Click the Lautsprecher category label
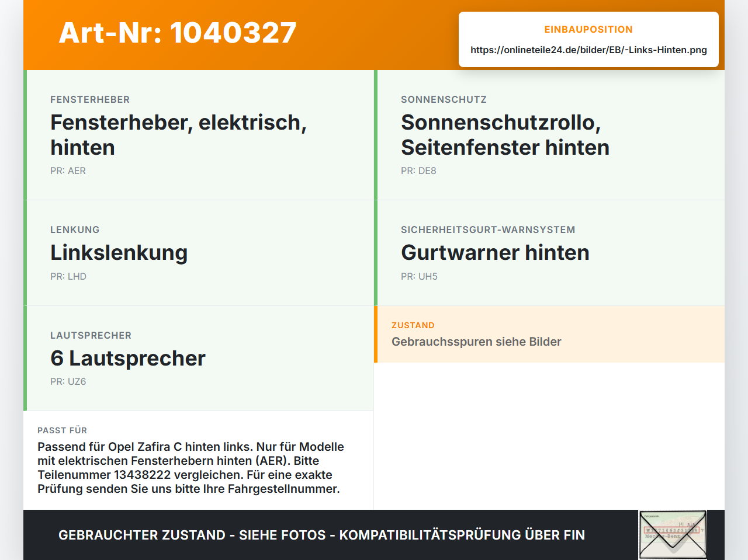The height and width of the screenshot is (560, 748). tap(91, 335)
